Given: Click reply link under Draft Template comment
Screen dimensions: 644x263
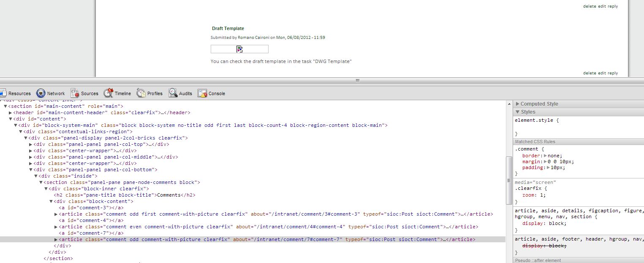Looking at the screenshot, I should 613,73.
